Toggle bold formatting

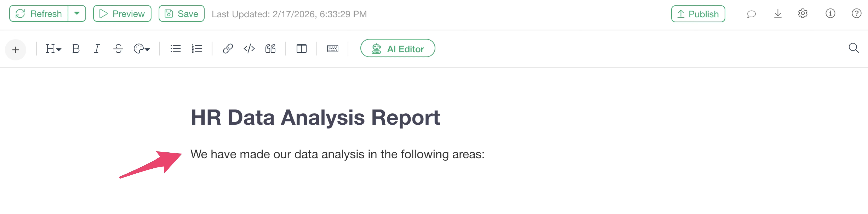[76, 49]
